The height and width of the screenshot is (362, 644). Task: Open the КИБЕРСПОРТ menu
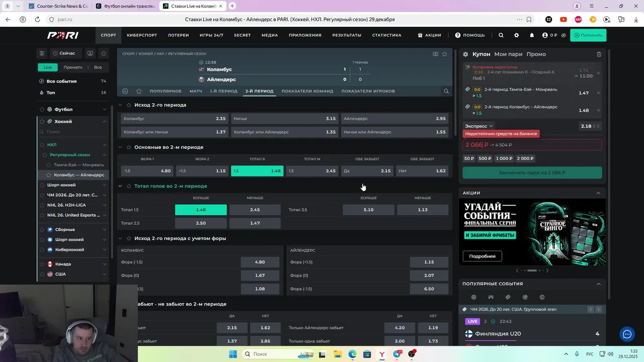point(142,35)
